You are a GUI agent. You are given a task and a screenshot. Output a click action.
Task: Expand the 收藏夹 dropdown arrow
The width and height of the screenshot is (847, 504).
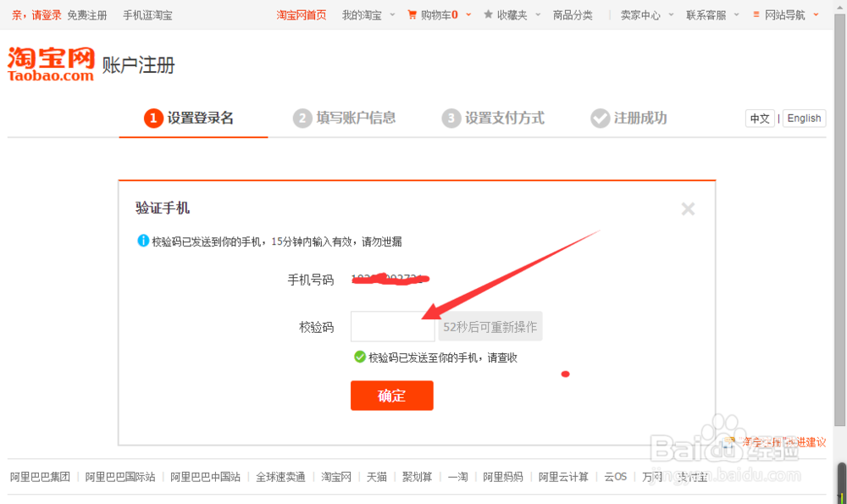(x=538, y=15)
